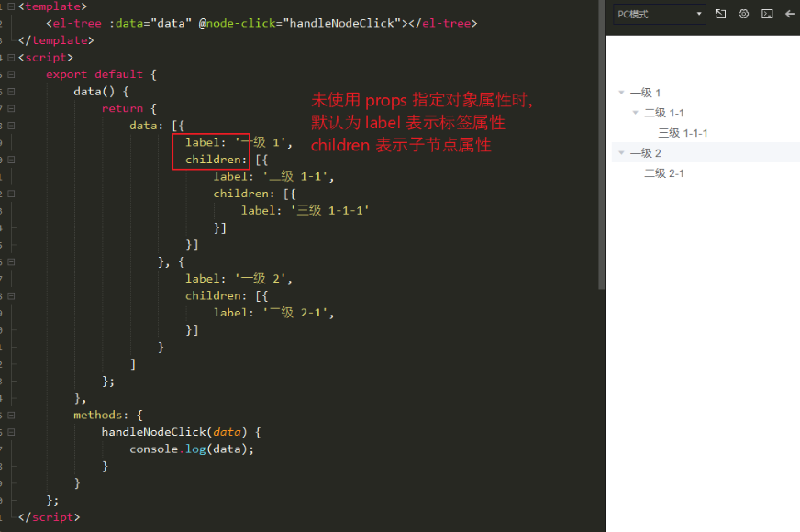Open the terminal console icon
The image size is (800, 532).
[767, 14]
